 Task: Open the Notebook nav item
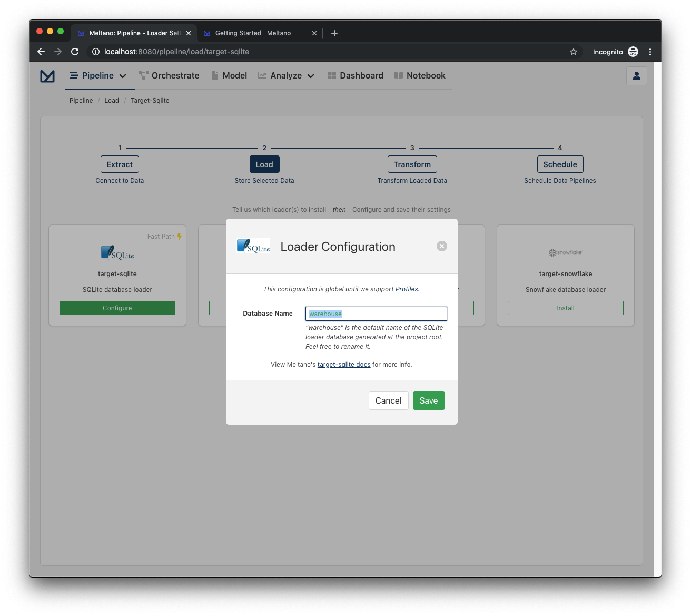[420, 76]
